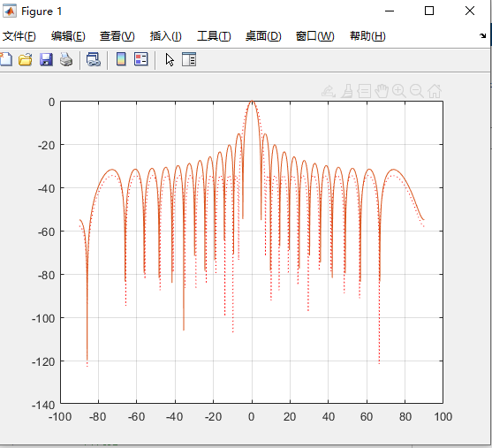Activate the pan hand tool on the axes toolbar
This screenshot has height=448, width=492.
tap(382, 91)
